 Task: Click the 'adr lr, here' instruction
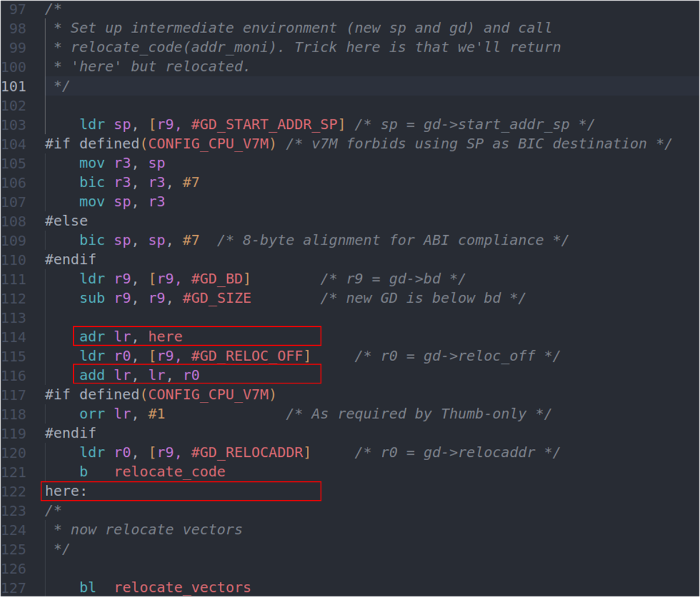click(x=130, y=337)
